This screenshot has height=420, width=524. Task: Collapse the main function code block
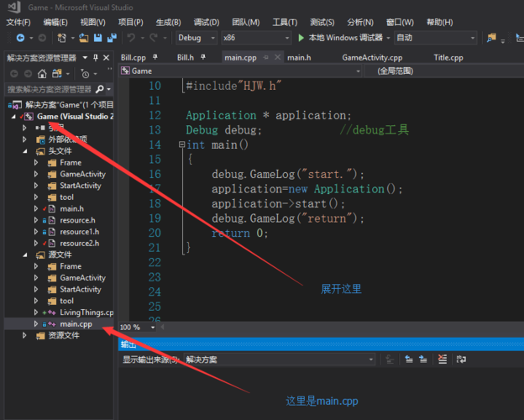tap(181, 144)
